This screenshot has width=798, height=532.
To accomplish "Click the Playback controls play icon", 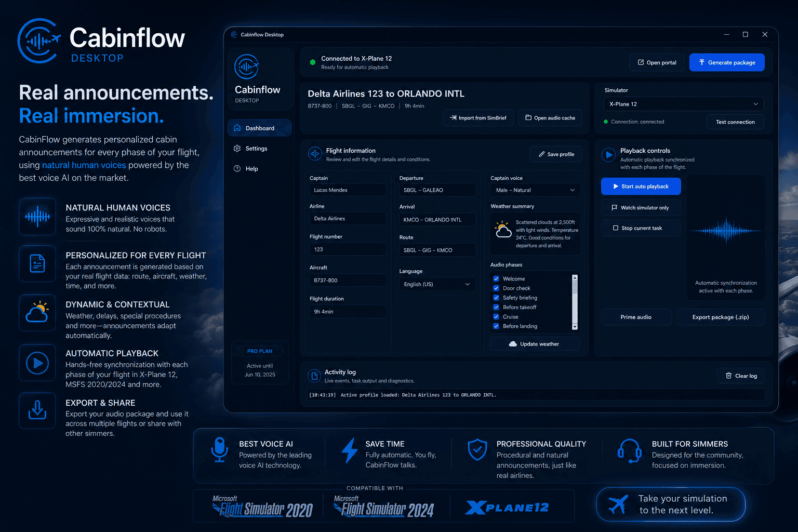I will pyautogui.click(x=608, y=154).
